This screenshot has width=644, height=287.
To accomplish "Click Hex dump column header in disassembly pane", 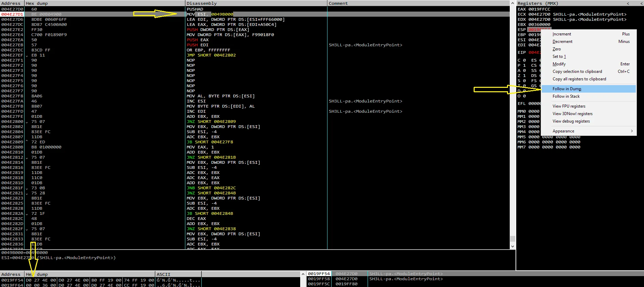I will click(x=105, y=3).
